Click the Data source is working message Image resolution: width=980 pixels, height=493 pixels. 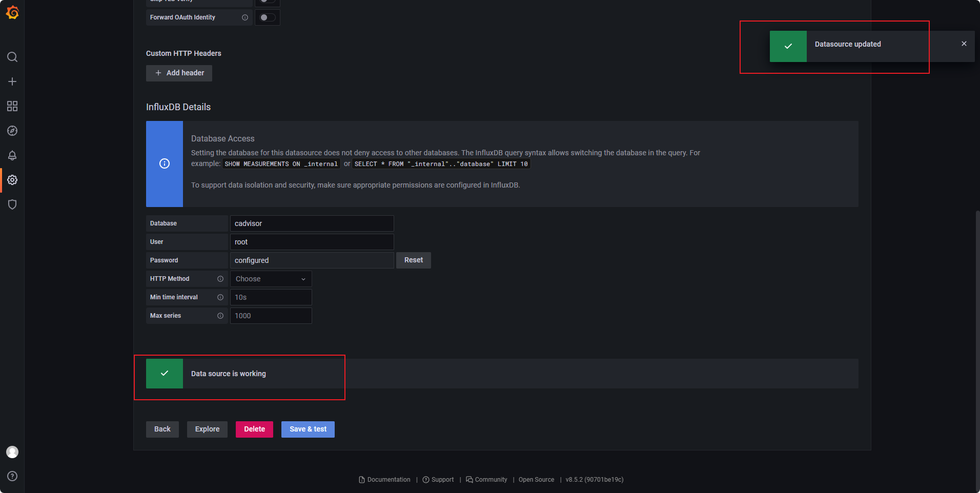[229, 374]
